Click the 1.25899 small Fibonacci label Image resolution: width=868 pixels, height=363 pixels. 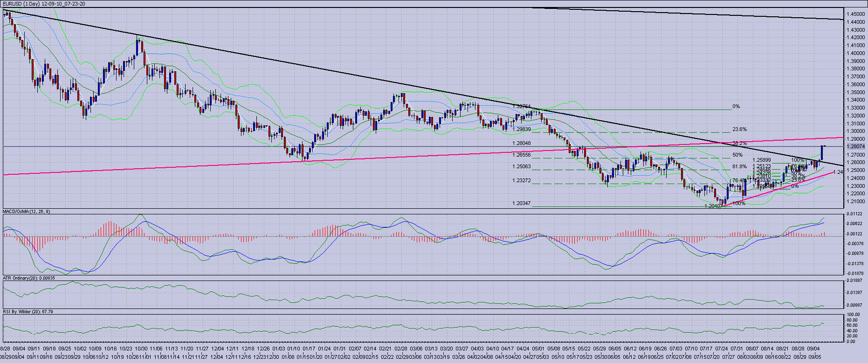[x=761, y=160]
